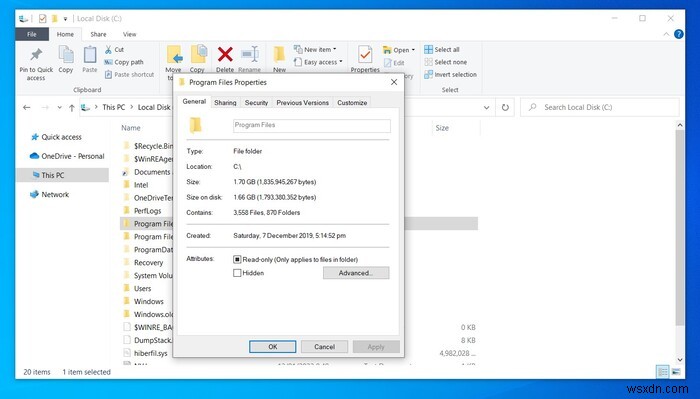Open the Recent locations dropdown arrow
This screenshot has height=399, width=700.
click(59, 108)
